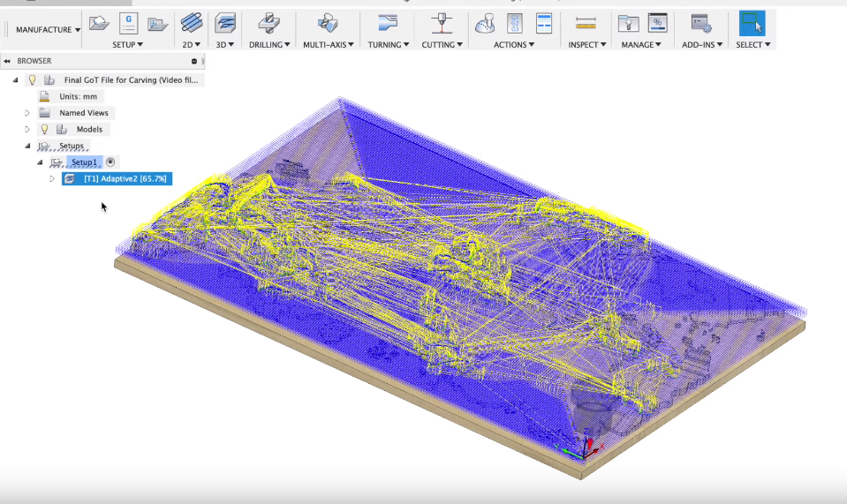
Task: Click the Units document icon
Action: tap(44, 96)
